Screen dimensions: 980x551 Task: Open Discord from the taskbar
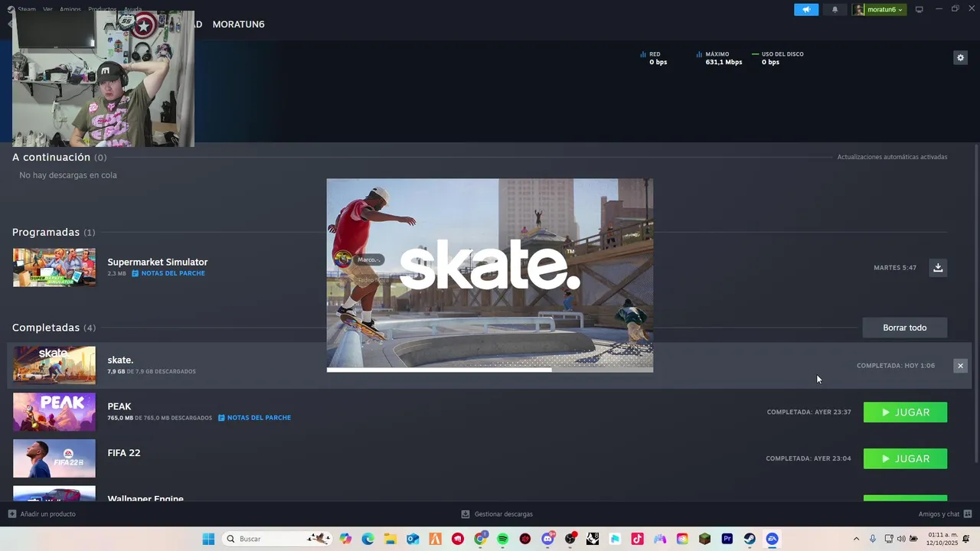547,539
